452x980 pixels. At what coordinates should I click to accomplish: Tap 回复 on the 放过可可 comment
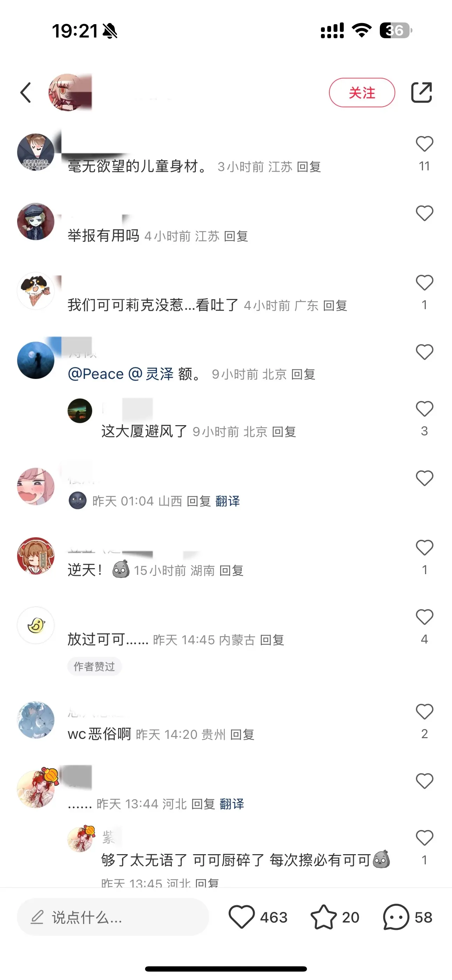272,640
